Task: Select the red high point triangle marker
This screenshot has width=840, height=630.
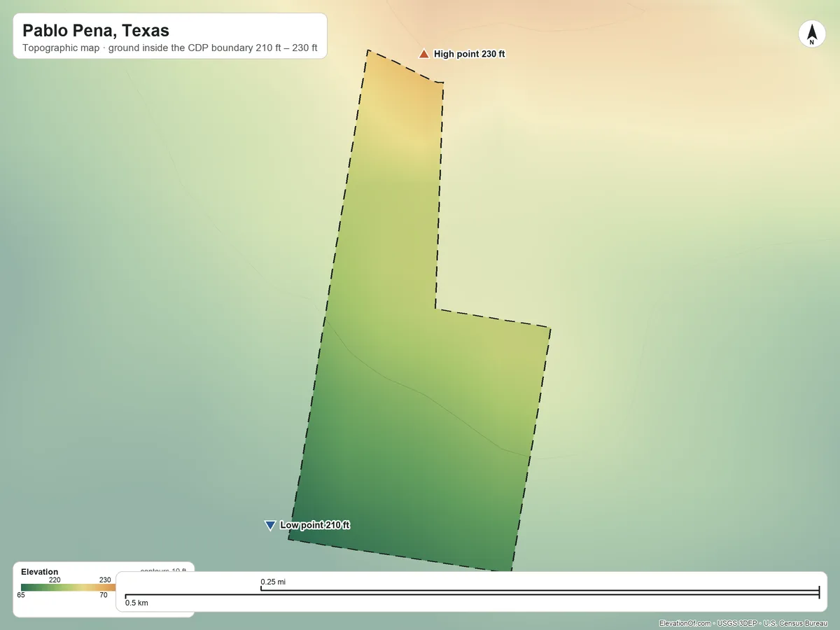Action: pyautogui.click(x=423, y=54)
